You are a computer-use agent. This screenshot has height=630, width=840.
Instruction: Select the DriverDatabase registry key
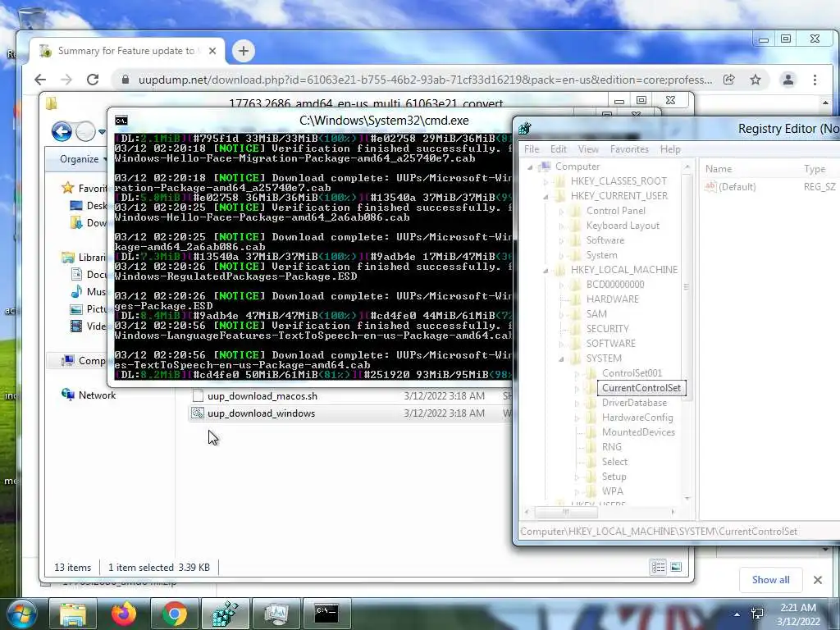634,402
